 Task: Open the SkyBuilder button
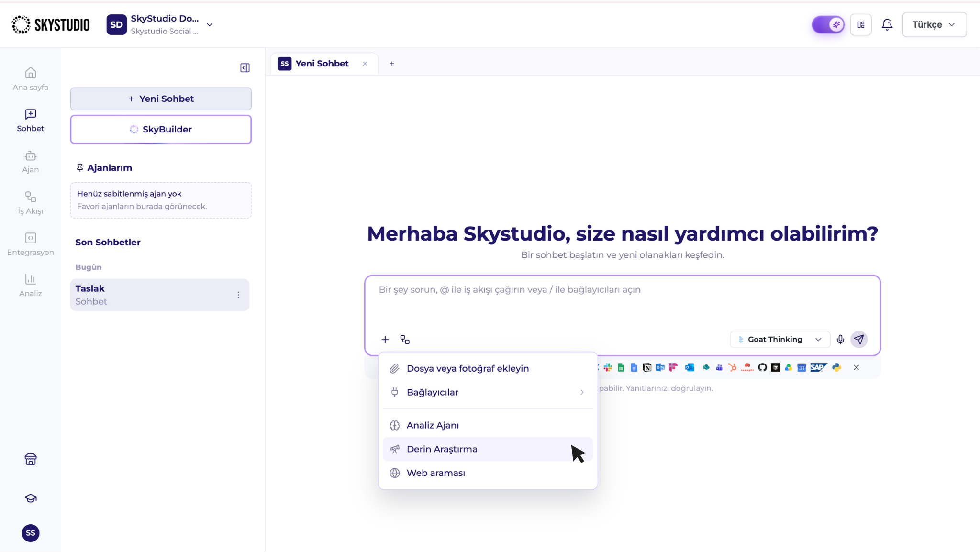click(x=161, y=129)
